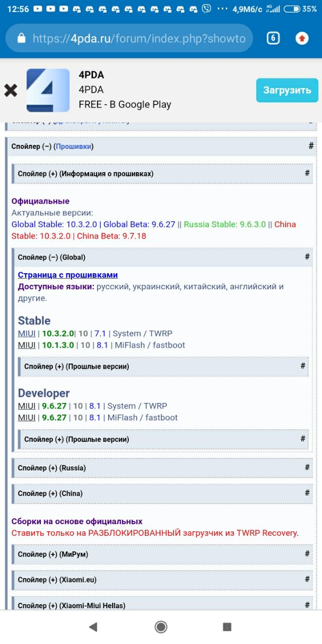Tap the 12:56 clock in status bar
This screenshot has width=322, height=644.
tap(17, 9)
